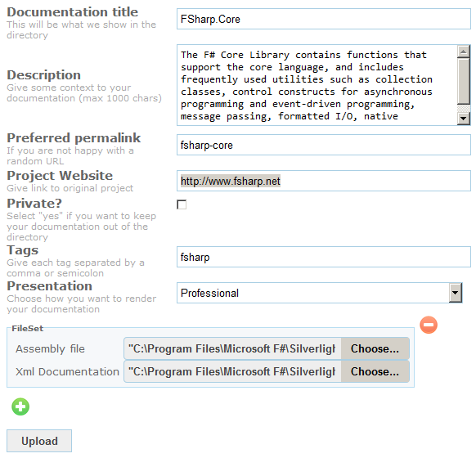Open the Presentation dropdown arrow

point(455,293)
